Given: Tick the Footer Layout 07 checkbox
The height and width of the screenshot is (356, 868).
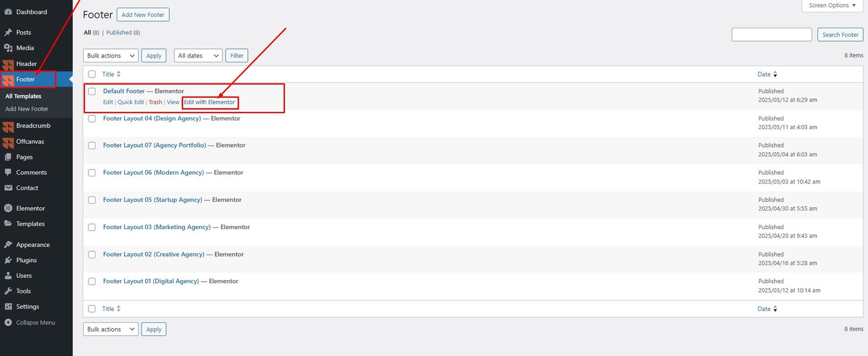Looking at the screenshot, I should pos(92,145).
